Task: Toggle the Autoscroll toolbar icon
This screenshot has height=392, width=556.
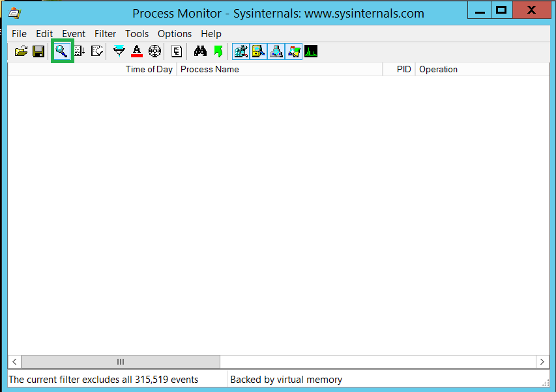Action: (x=80, y=51)
